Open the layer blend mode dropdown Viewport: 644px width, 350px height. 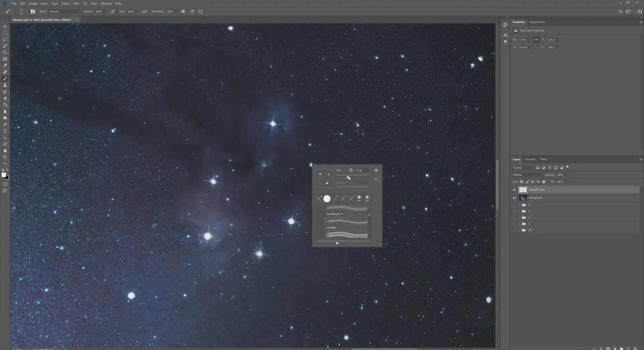click(527, 175)
